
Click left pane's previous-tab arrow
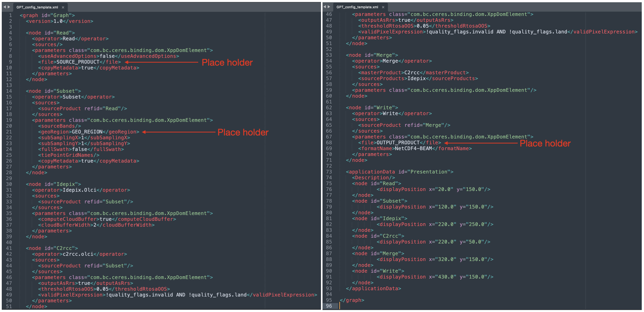coord(5,7)
